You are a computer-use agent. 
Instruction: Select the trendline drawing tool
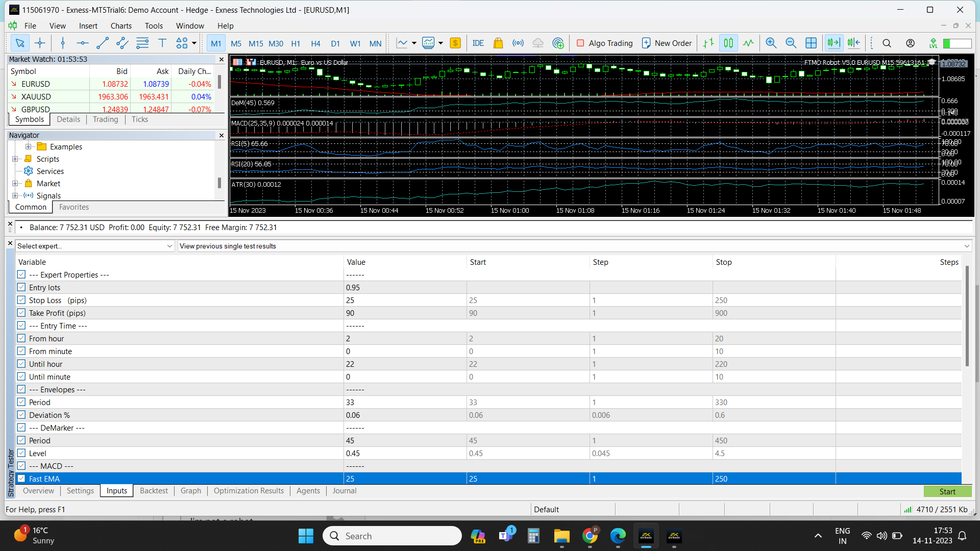tap(103, 43)
